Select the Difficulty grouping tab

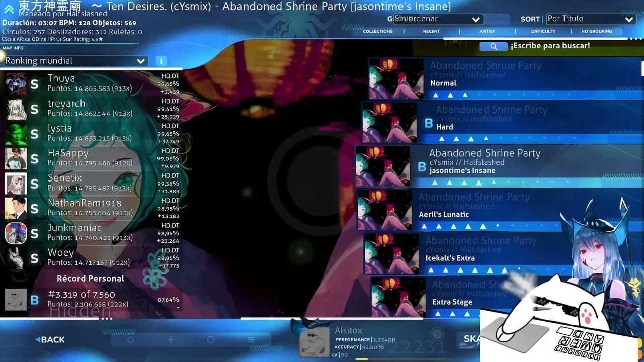543,31
